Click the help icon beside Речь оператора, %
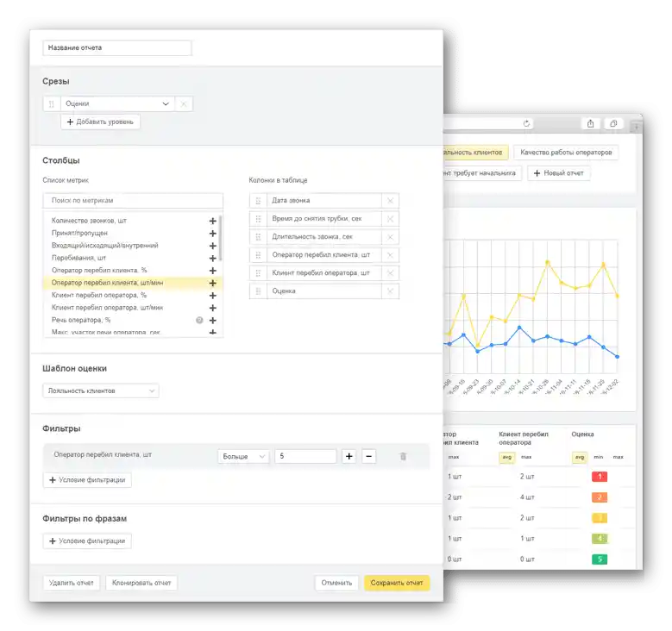This screenshot has height=631, width=672. pos(199,321)
